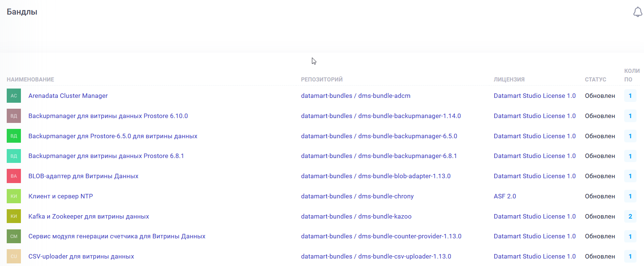Click count badge for CSV-uploader row
644x266 pixels.
(630, 256)
